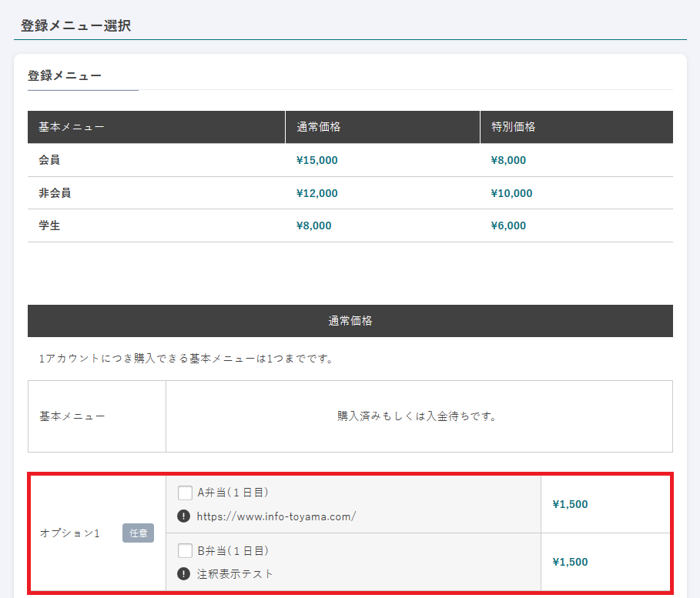Select the 学生 row label
The image size is (700, 598).
coord(49,226)
